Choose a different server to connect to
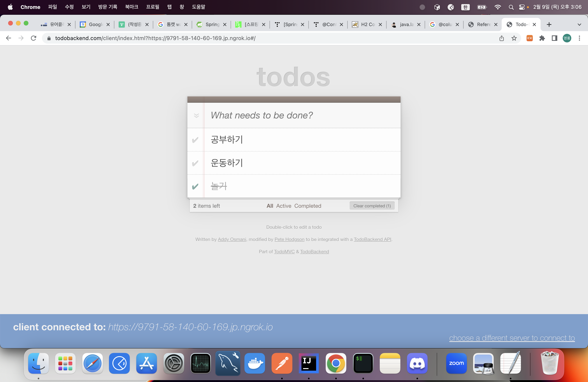This screenshot has height=382, width=588. pos(512,338)
